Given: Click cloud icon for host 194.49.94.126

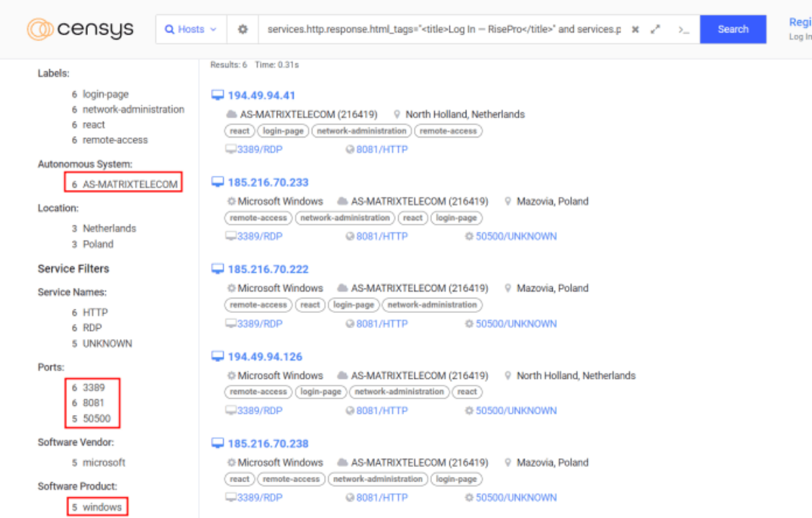Looking at the screenshot, I should pos(343,376).
